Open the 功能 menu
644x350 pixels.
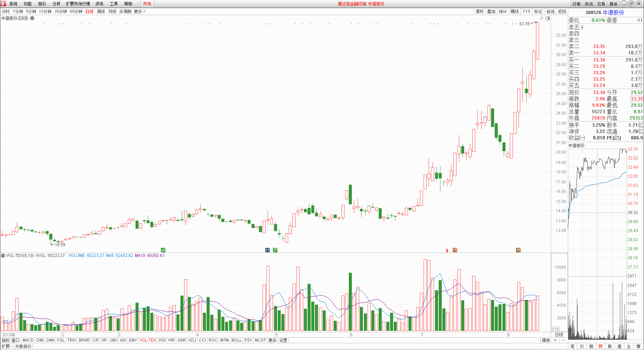click(x=28, y=4)
